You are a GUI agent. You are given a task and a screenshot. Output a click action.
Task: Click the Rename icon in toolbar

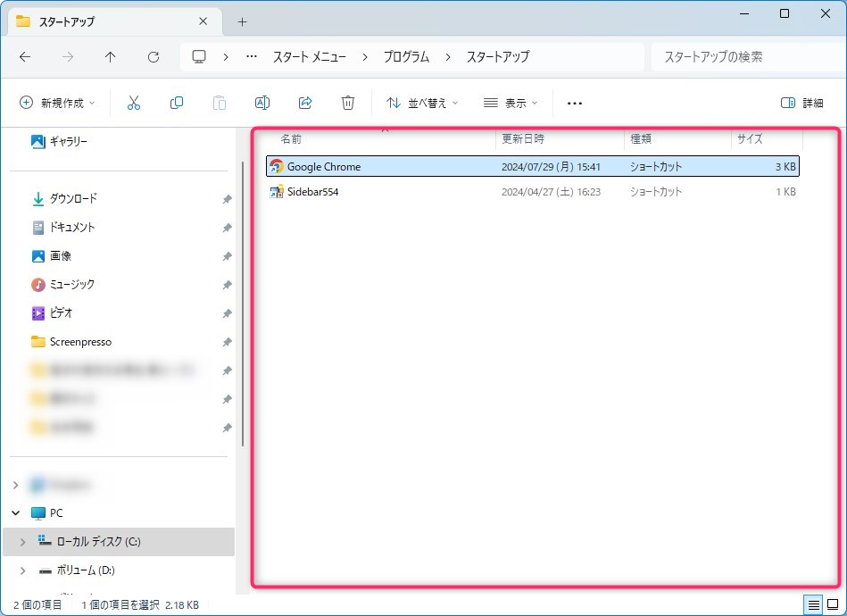click(262, 103)
